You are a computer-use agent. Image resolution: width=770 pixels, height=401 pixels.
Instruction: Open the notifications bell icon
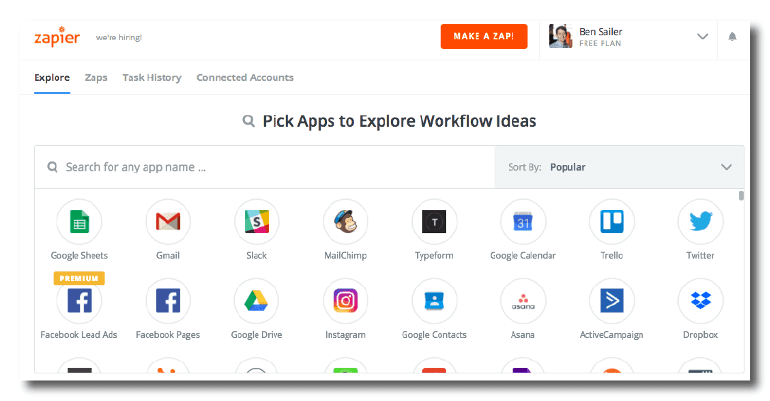pyautogui.click(x=732, y=36)
